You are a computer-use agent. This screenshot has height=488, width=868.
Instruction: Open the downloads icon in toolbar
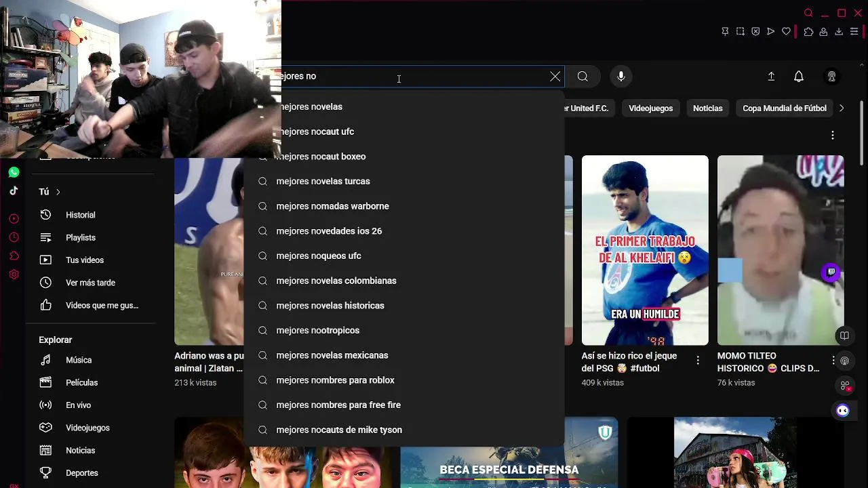[x=839, y=31]
